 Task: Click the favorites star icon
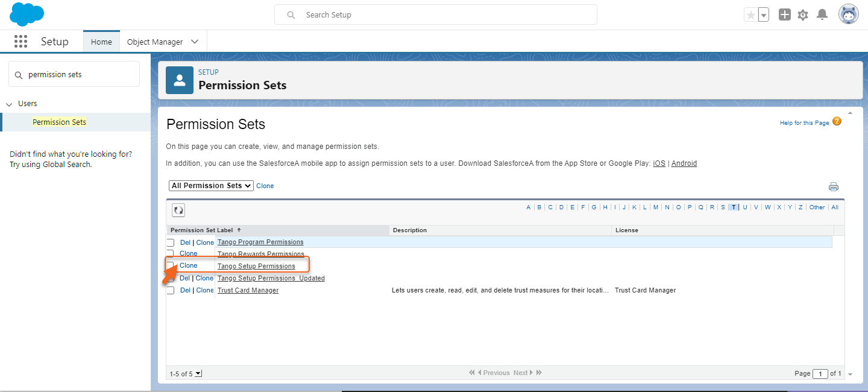point(752,14)
